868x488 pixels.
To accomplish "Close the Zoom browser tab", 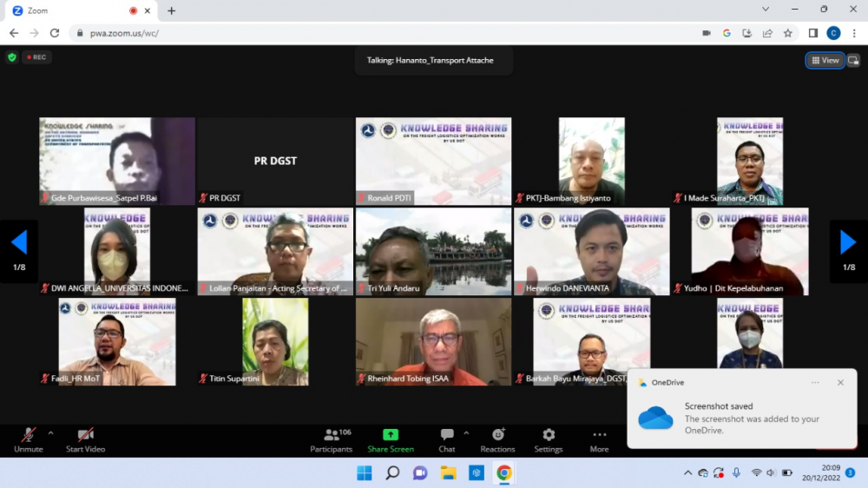I will pyautogui.click(x=148, y=10).
